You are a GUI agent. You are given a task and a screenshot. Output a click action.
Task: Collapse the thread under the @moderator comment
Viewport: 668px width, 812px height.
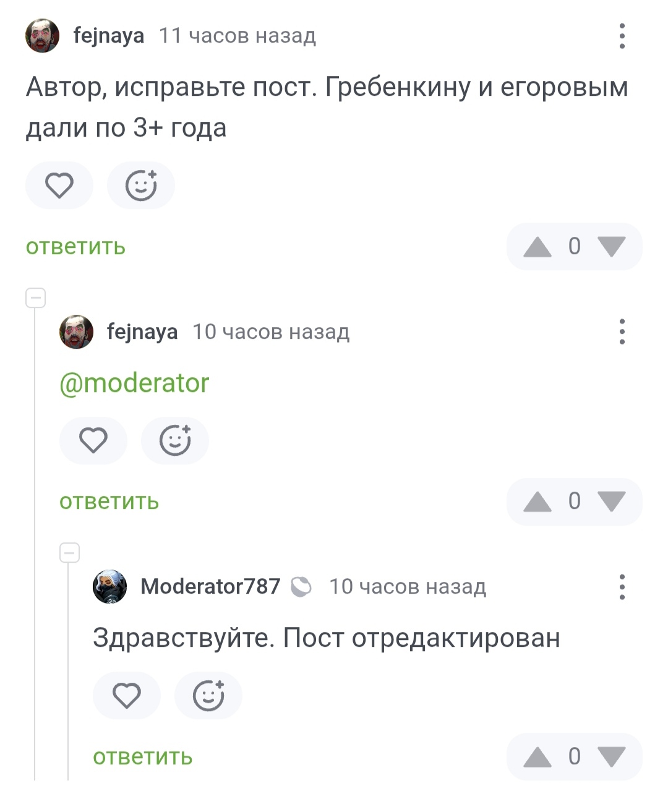69,553
